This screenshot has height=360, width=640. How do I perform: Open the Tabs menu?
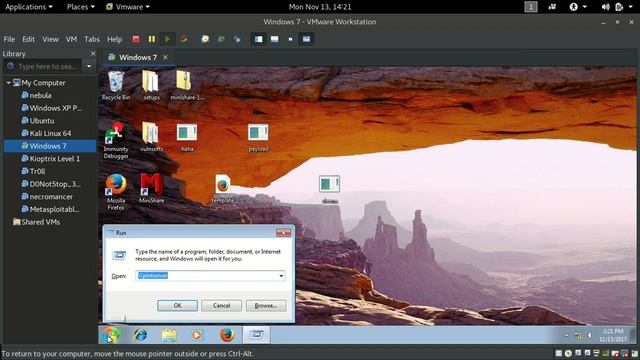(92, 39)
